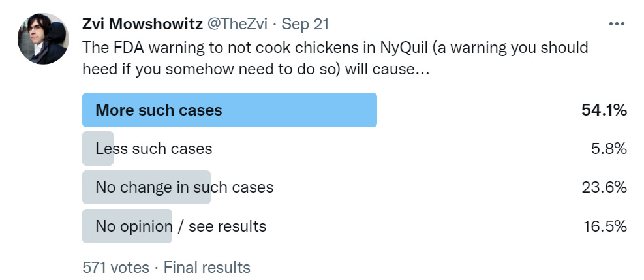This screenshot has height=280, width=644.
Task: Click the No change in such cases bar
Action: pos(146,187)
